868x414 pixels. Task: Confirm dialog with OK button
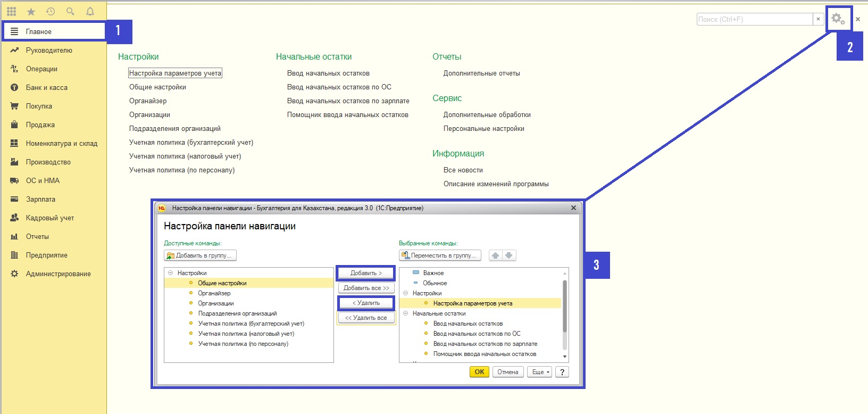[479, 372]
